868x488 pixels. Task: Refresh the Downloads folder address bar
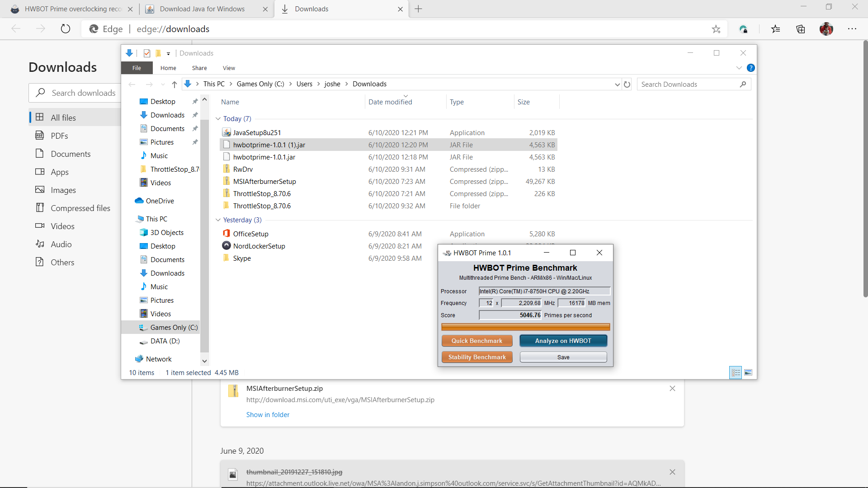pos(627,84)
